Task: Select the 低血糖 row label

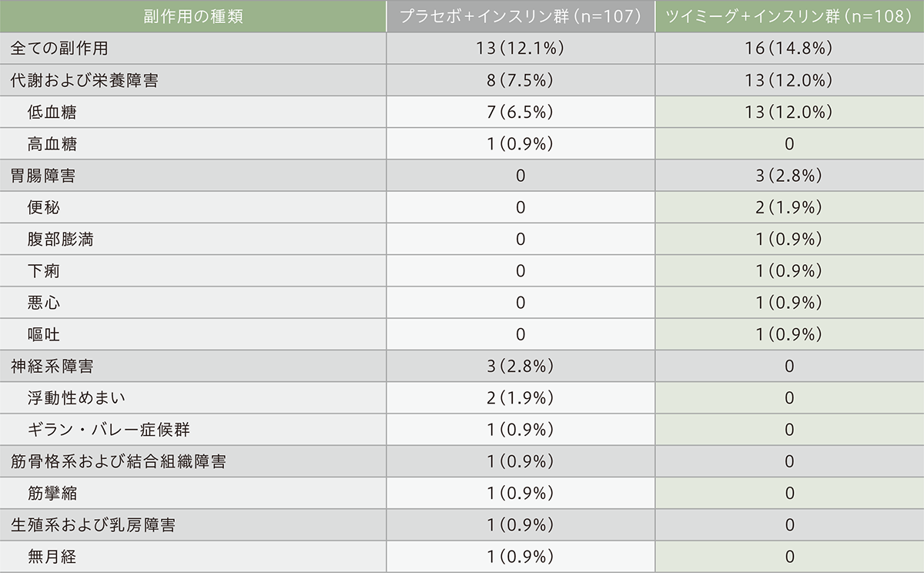Action: click(52, 112)
